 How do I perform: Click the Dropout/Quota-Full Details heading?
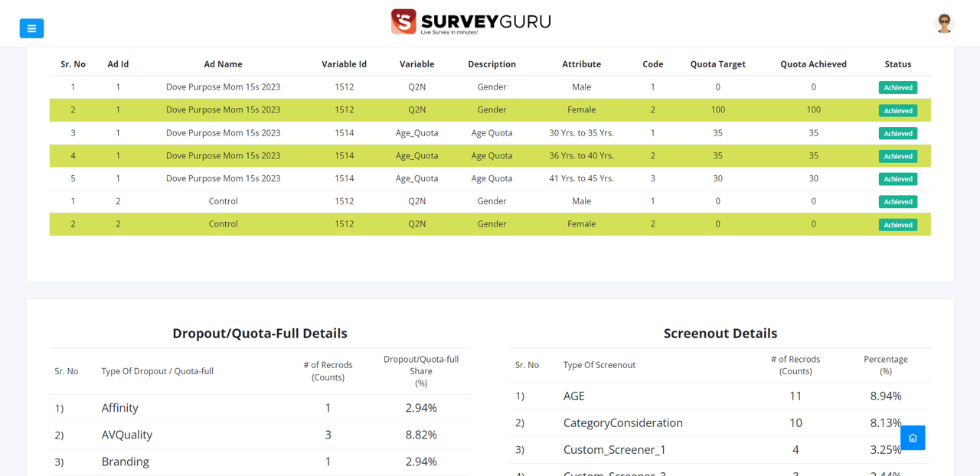pos(260,334)
